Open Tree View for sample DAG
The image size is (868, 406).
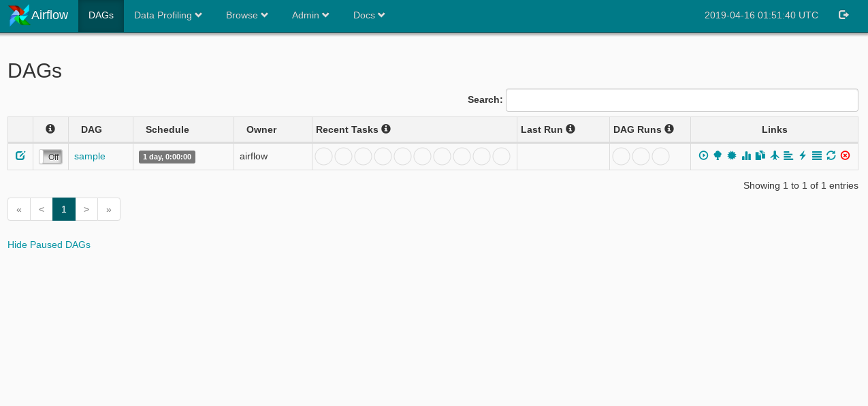(718, 155)
